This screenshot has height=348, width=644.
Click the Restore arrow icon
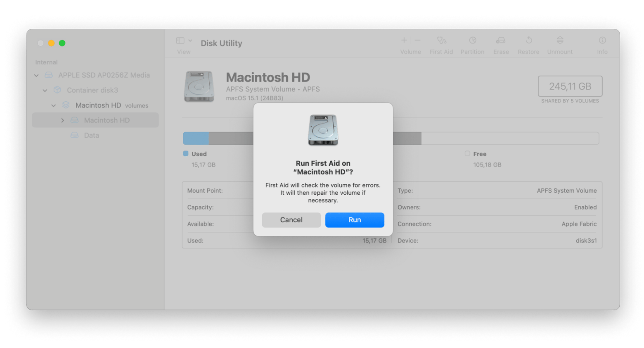[529, 40]
